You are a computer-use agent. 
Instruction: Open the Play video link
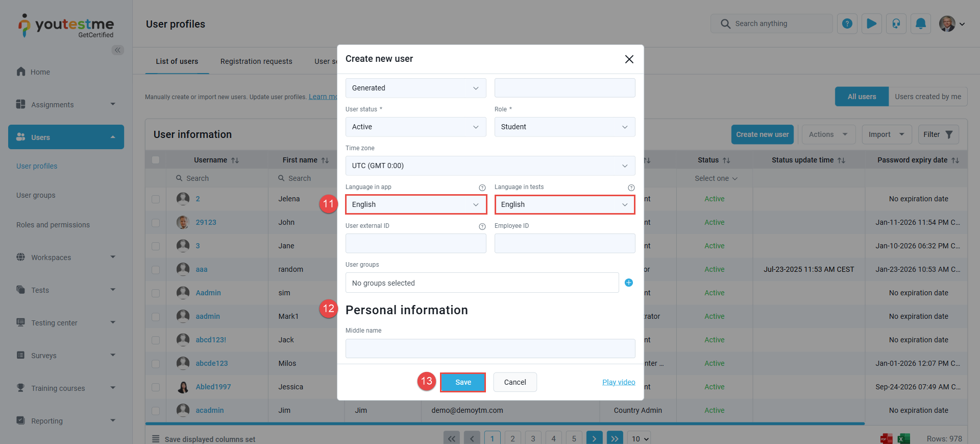pyautogui.click(x=619, y=382)
